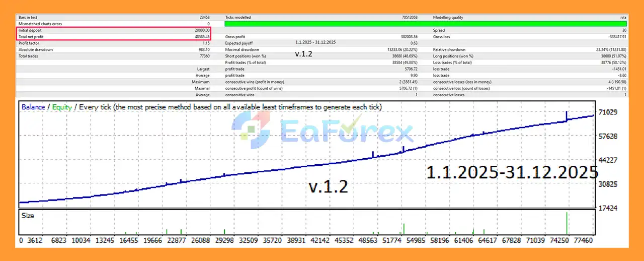Click the Gross profit value 382003.36
The image size is (644, 261).
coord(408,37)
